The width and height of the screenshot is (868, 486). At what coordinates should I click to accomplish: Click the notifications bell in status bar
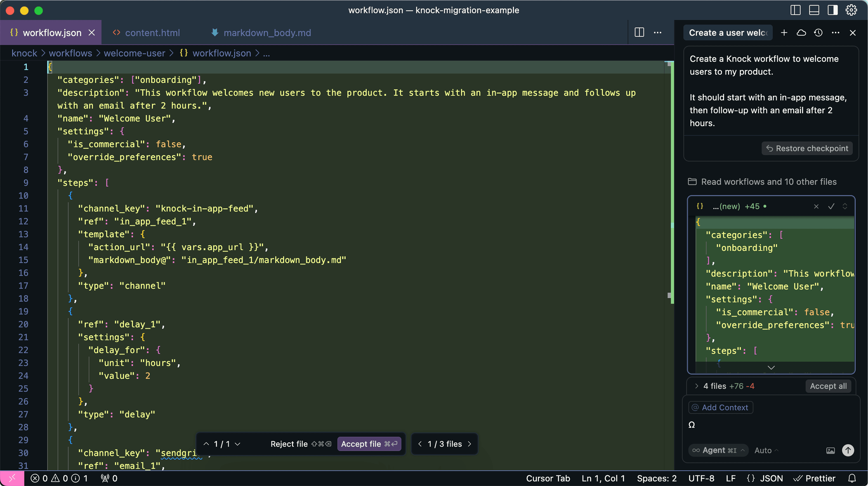[852, 478]
